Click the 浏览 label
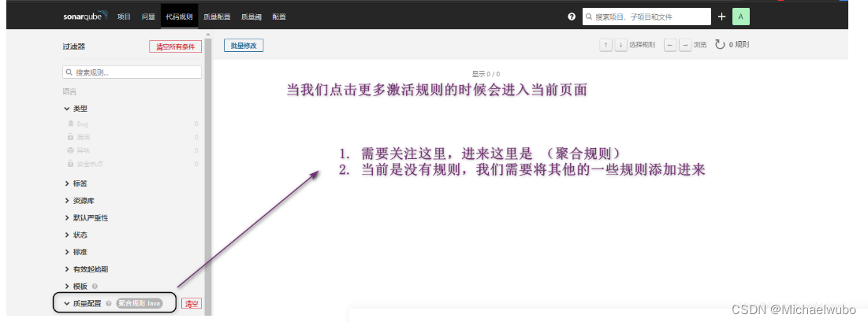 click(x=700, y=45)
